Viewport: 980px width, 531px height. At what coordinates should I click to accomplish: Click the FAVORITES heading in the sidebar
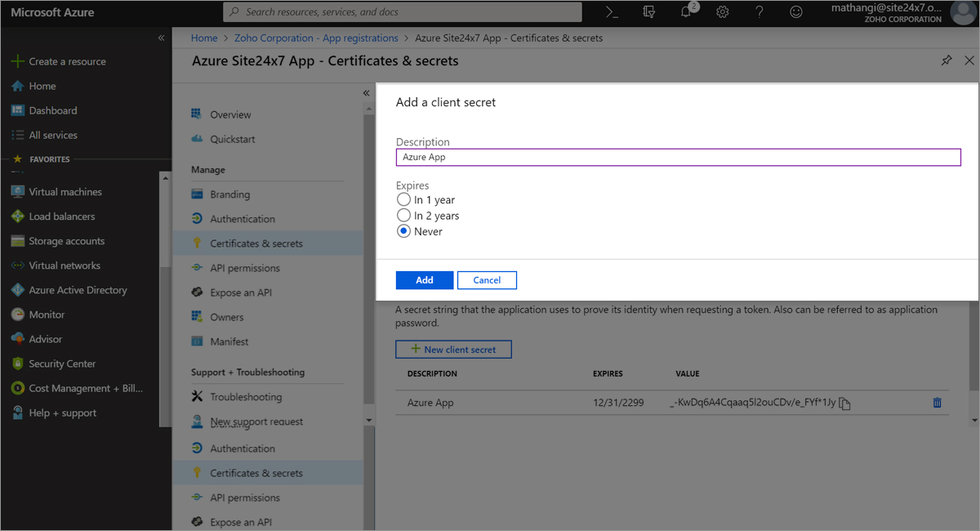tap(50, 159)
